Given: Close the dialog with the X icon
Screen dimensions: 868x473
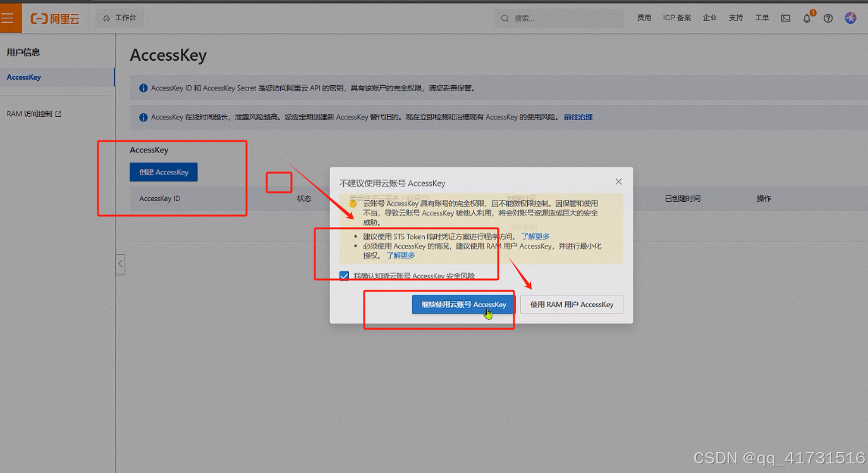Looking at the screenshot, I should [x=618, y=181].
